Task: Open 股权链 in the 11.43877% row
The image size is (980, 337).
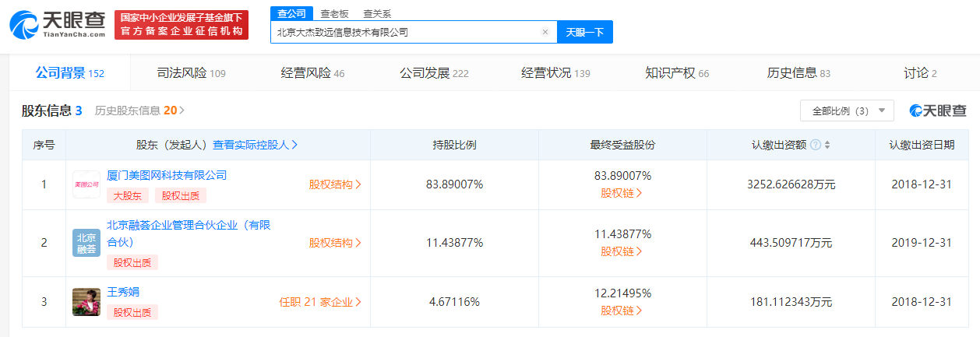Action: tap(622, 251)
